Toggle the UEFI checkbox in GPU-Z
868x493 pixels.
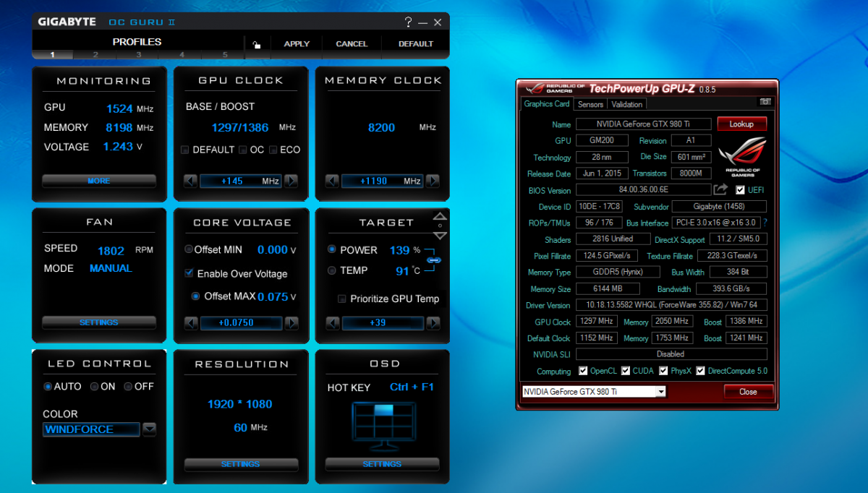coord(740,190)
